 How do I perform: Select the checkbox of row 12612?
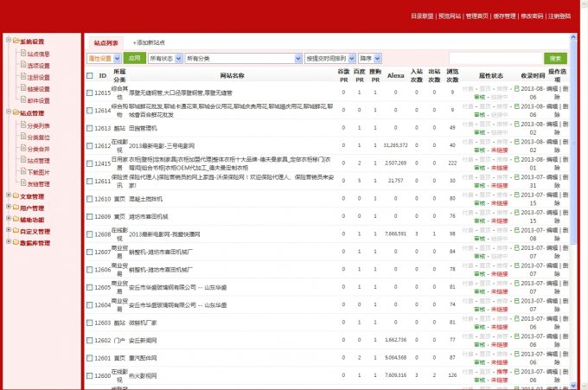click(x=90, y=146)
